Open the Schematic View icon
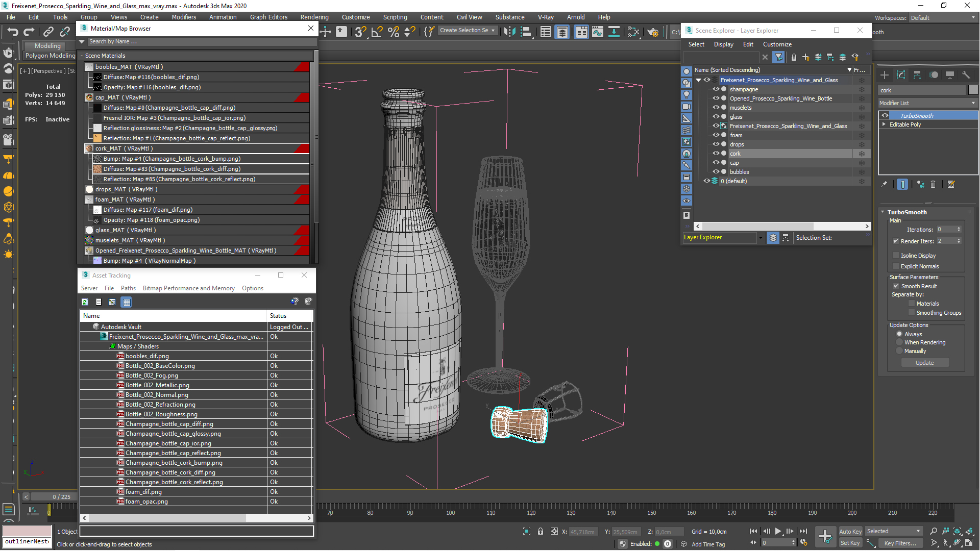 click(614, 32)
